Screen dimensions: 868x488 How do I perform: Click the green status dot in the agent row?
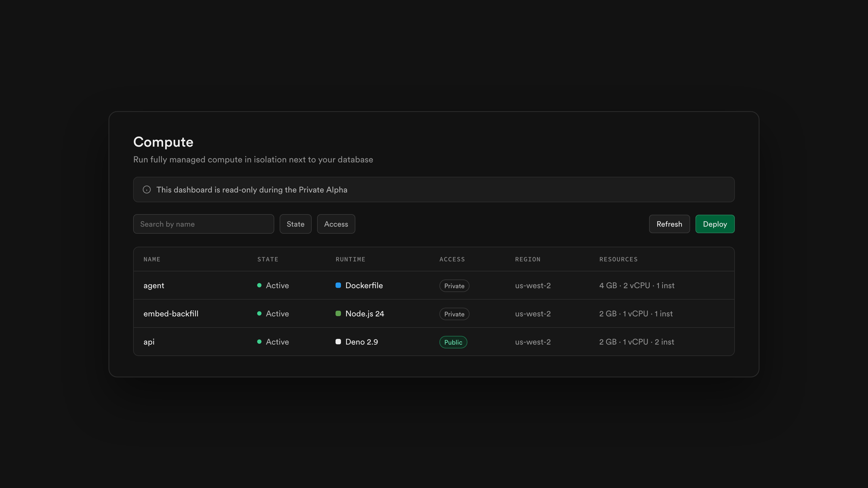coord(259,285)
